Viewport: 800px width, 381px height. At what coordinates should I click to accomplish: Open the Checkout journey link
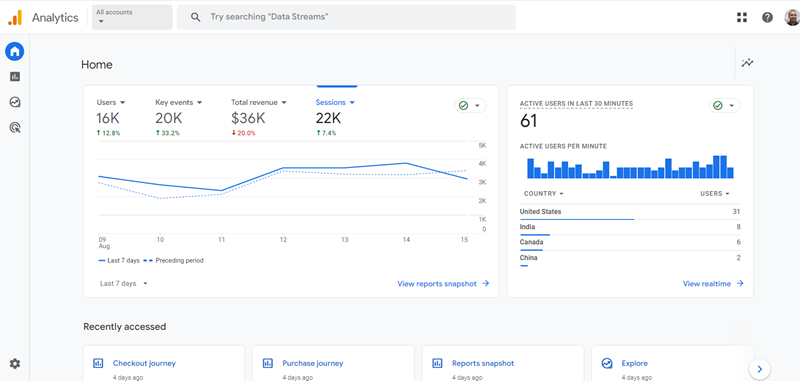tap(144, 364)
